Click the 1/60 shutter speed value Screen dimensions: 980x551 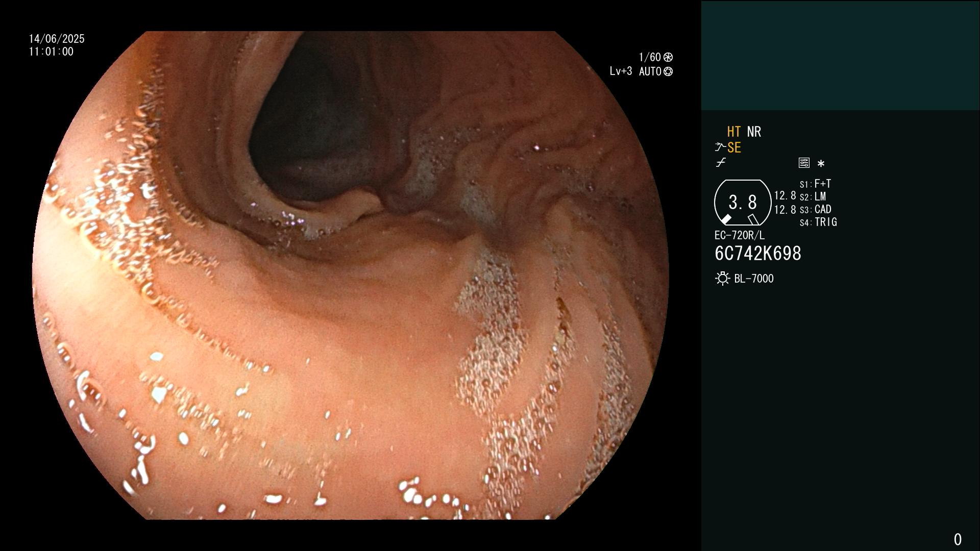click(650, 57)
